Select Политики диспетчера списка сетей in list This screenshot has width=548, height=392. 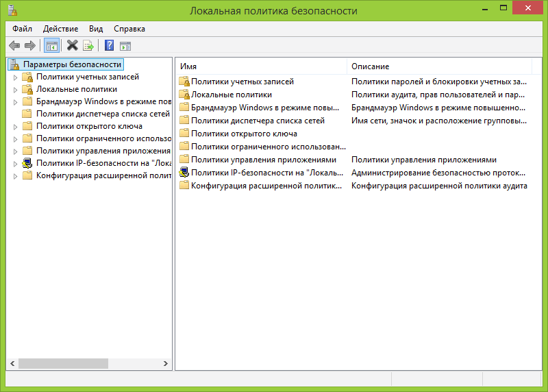(258, 121)
